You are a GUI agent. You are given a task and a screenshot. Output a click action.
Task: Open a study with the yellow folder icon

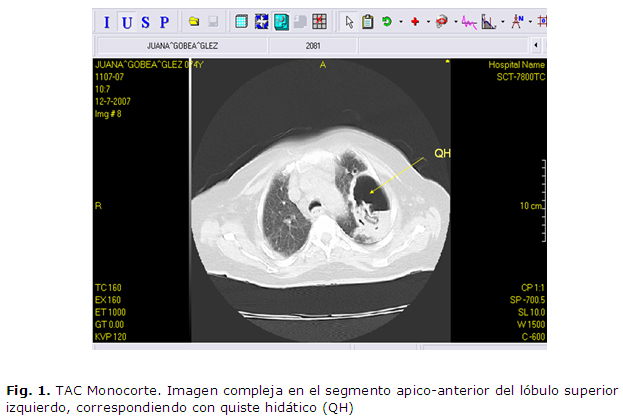tap(193, 22)
